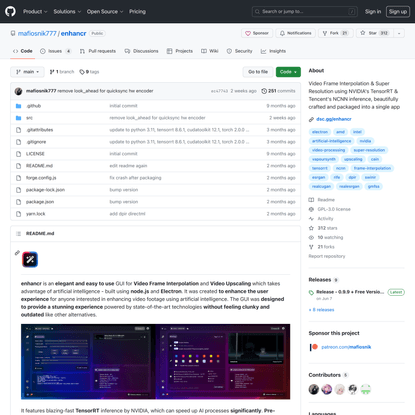Image resolution: width=415 pixels, height=415 pixels.
Task: Open the GPL-3.0 license link
Action: (x=330, y=209)
